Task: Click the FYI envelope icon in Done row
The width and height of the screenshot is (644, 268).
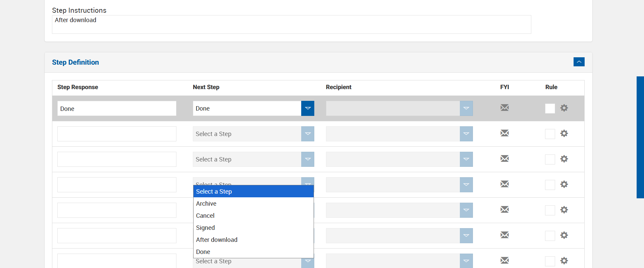Action: 504,108
